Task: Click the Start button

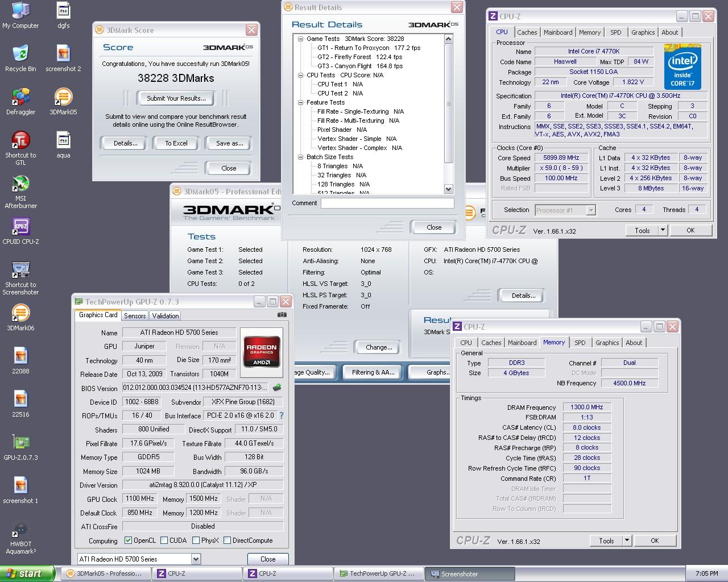Action: coord(28,573)
